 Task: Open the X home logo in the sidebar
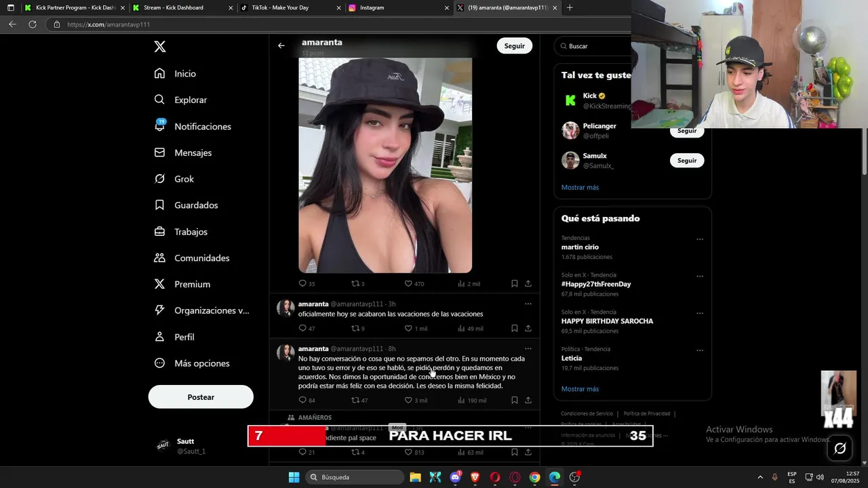160,47
